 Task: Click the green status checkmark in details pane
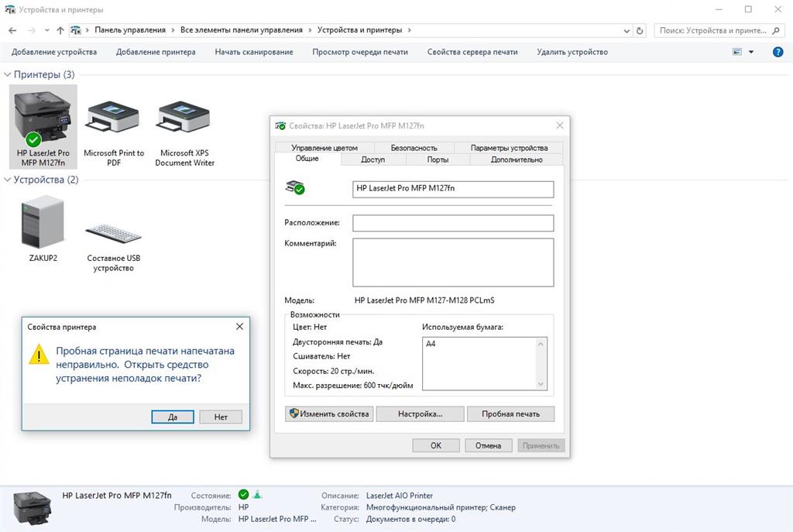tap(243, 495)
